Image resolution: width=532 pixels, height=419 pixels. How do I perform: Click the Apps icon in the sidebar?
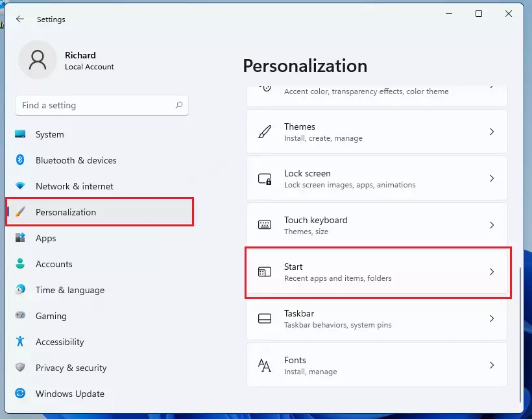click(20, 237)
